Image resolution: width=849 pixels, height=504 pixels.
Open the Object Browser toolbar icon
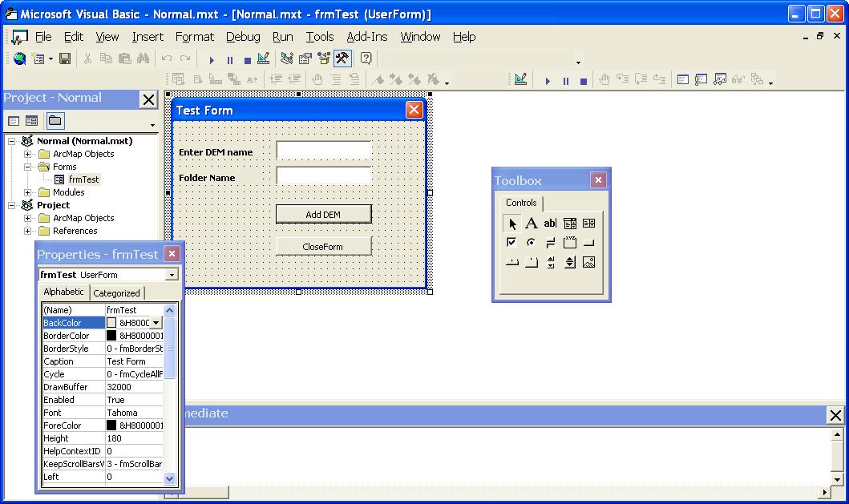[323, 58]
